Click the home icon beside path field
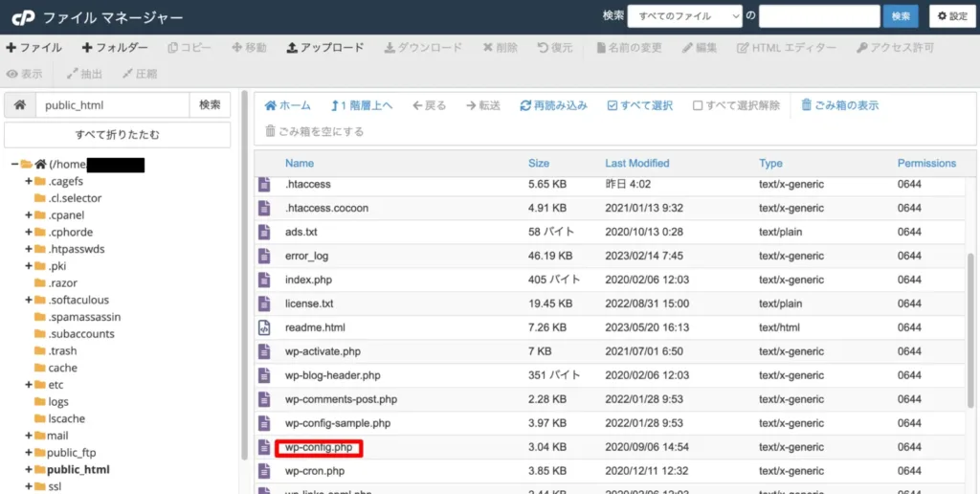This screenshot has height=494, width=980. coord(20,105)
